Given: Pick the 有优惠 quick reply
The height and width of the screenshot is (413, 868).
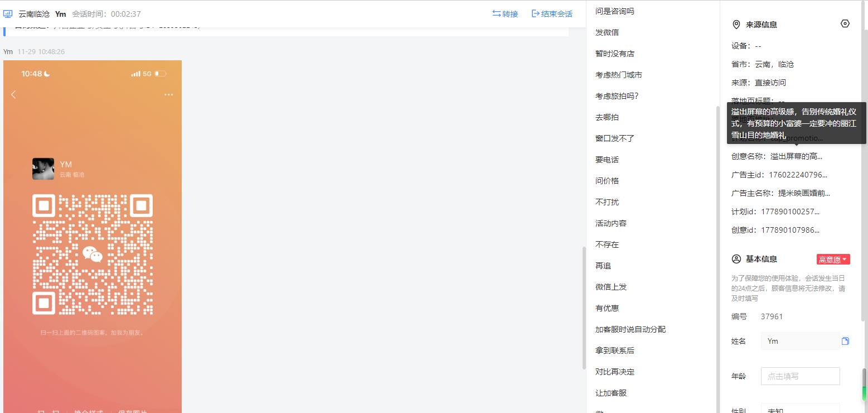Looking at the screenshot, I should (x=607, y=308).
